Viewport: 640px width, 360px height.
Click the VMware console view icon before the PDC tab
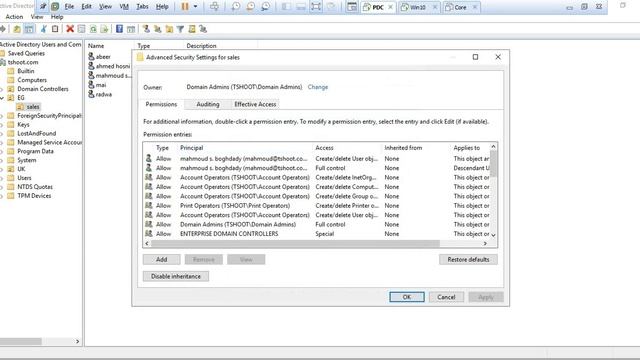(x=352, y=7)
